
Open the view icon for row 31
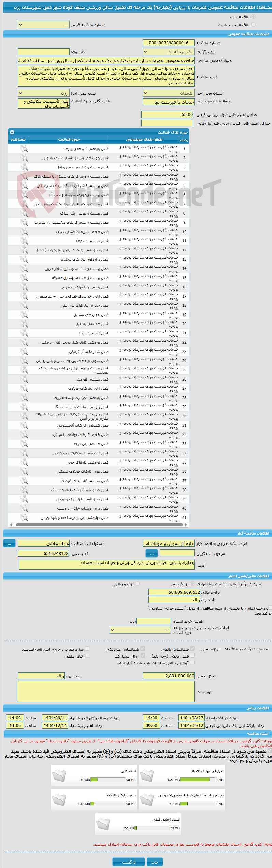24,425
